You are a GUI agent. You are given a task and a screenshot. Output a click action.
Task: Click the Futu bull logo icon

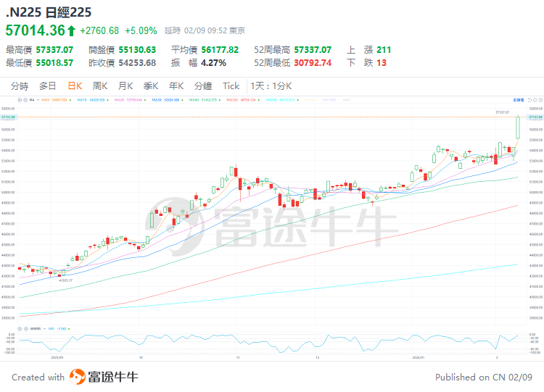78,377
